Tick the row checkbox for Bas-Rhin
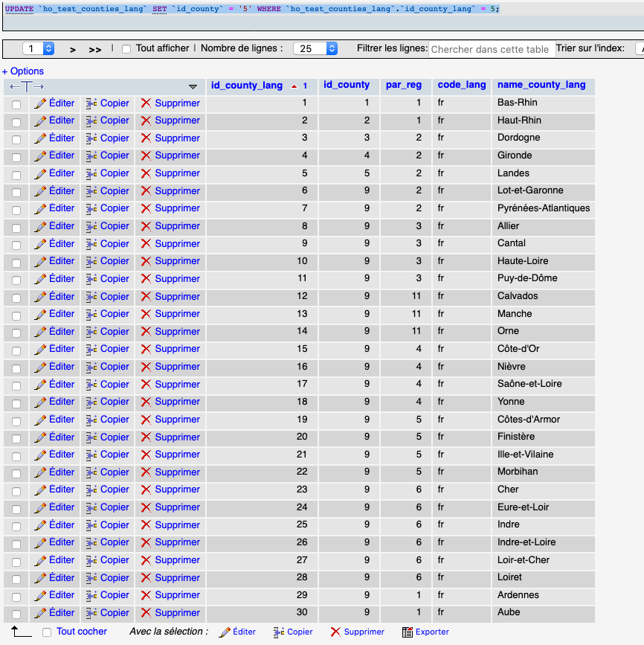Image resolution: width=644 pixels, height=645 pixels. (x=16, y=104)
